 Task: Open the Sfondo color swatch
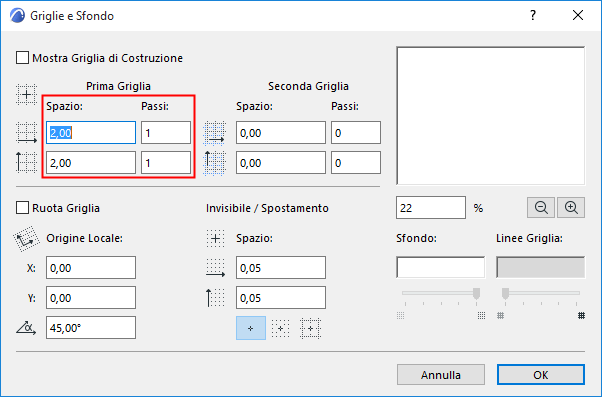coord(440,267)
